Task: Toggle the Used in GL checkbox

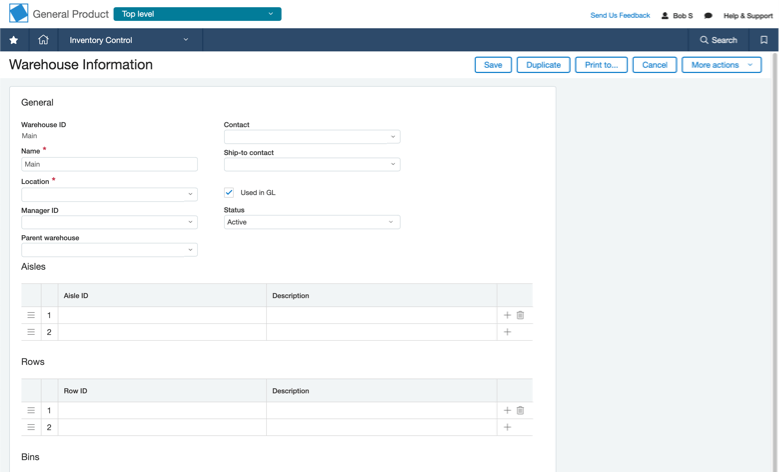Action: point(229,192)
